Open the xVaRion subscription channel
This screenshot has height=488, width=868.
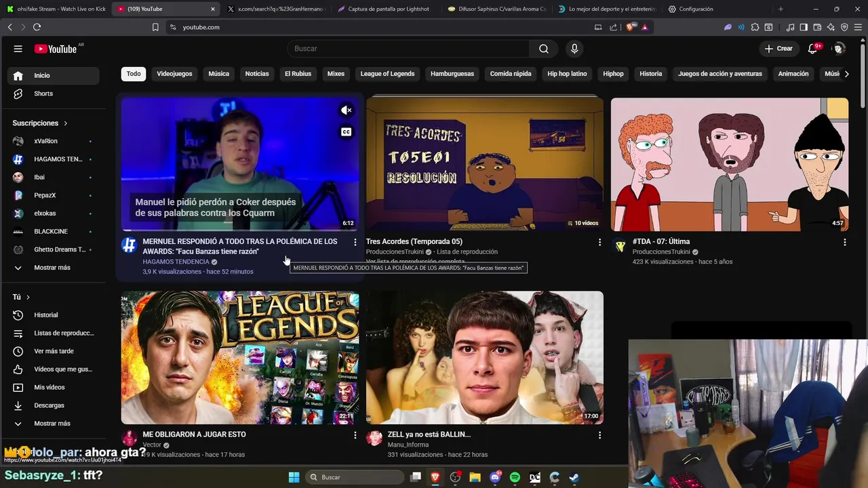click(53, 141)
